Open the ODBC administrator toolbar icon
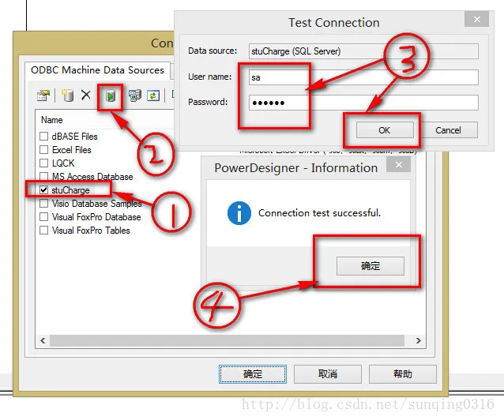The width and height of the screenshot is (504, 420). 135,96
